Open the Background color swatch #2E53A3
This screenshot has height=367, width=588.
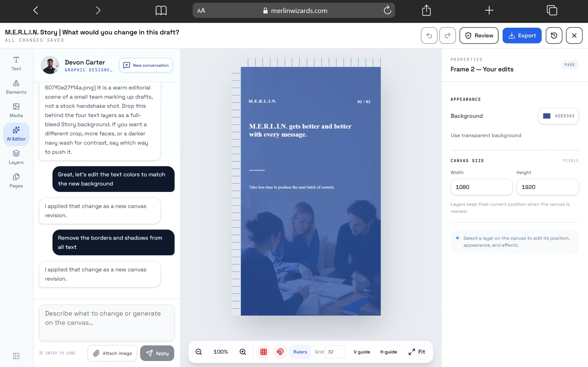point(558,116)
